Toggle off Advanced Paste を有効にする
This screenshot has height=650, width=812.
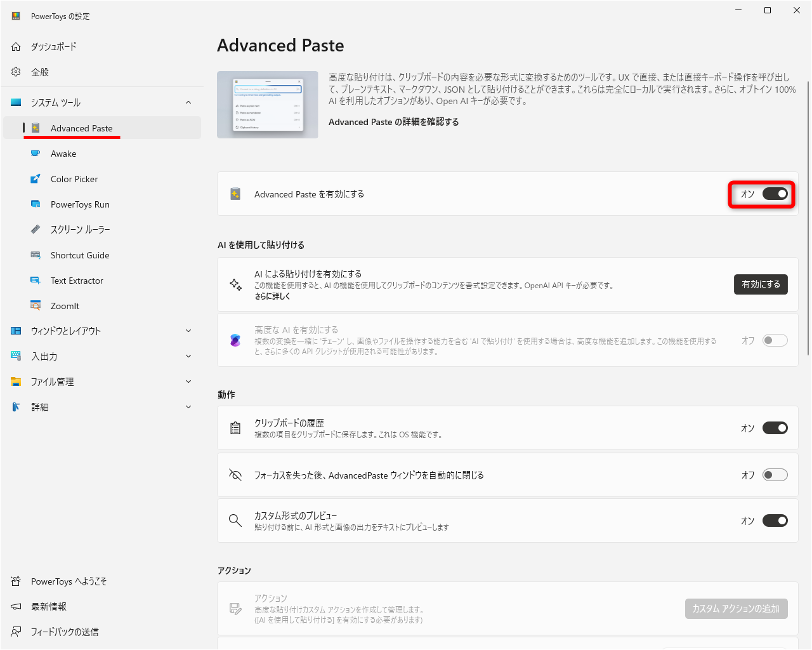tap(775, 194)
